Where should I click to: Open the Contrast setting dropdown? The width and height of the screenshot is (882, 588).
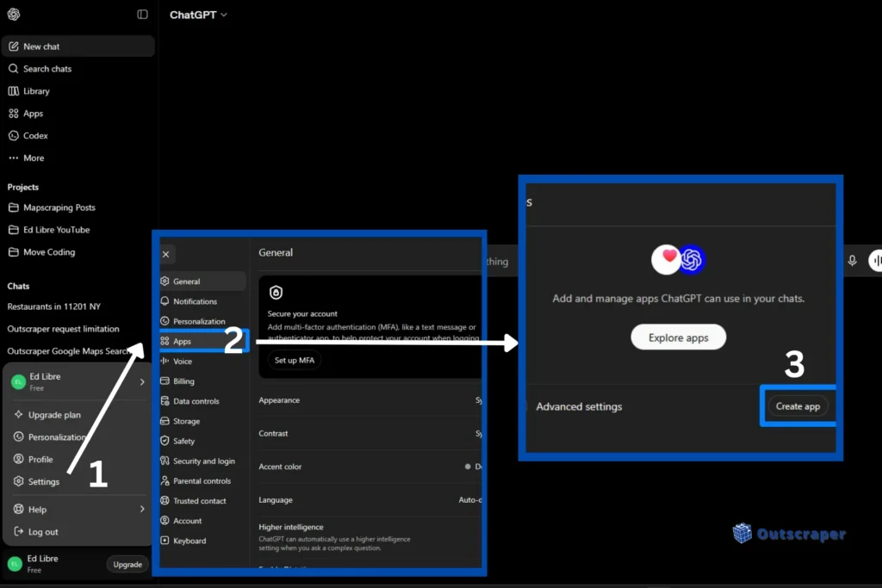[478, 433]
